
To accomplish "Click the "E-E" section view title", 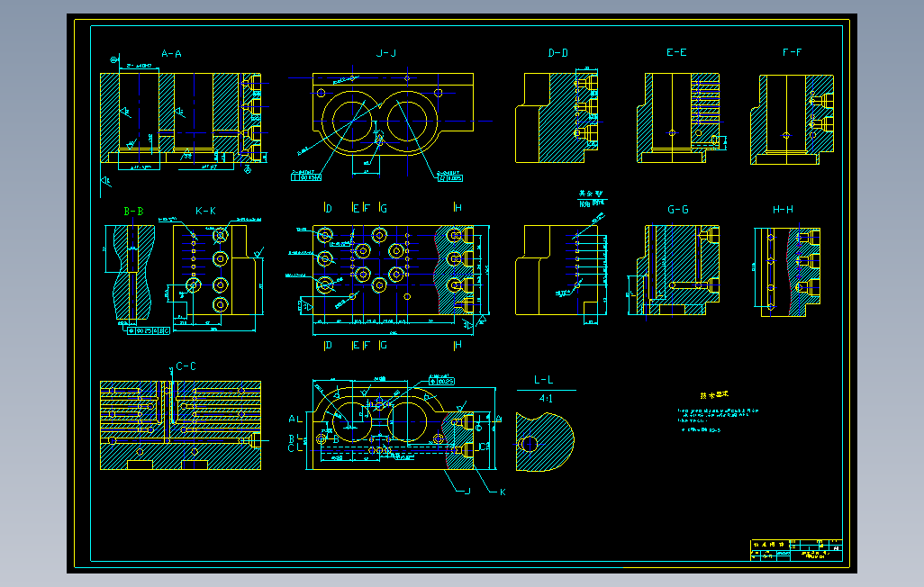I will [676, 52].
